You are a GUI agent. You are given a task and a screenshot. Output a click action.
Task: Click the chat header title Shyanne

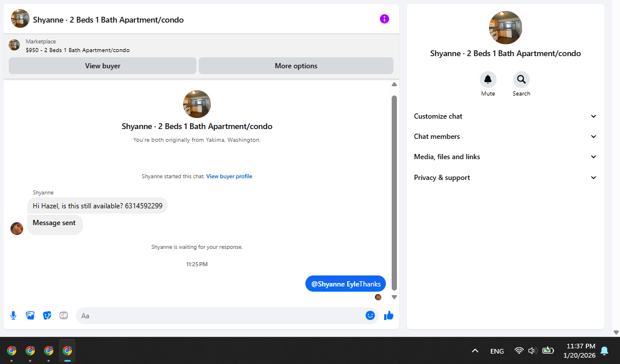tap(108, 20)
